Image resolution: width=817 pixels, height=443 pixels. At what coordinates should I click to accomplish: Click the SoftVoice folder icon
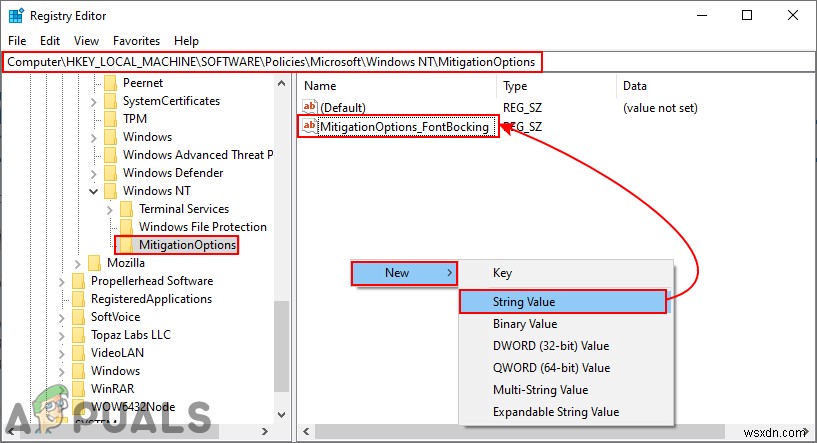78,317
